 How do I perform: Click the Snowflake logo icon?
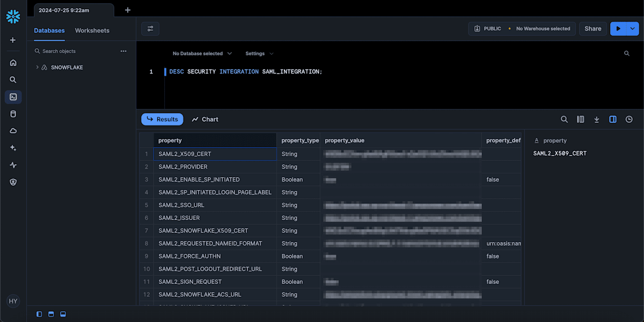coord(13,17)
